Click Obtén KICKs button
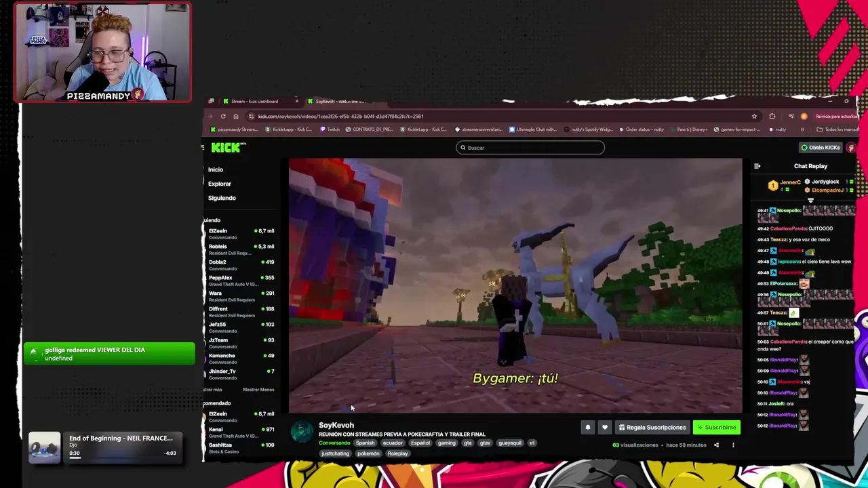Screen dimensions: 868x488 click(821, 148)
